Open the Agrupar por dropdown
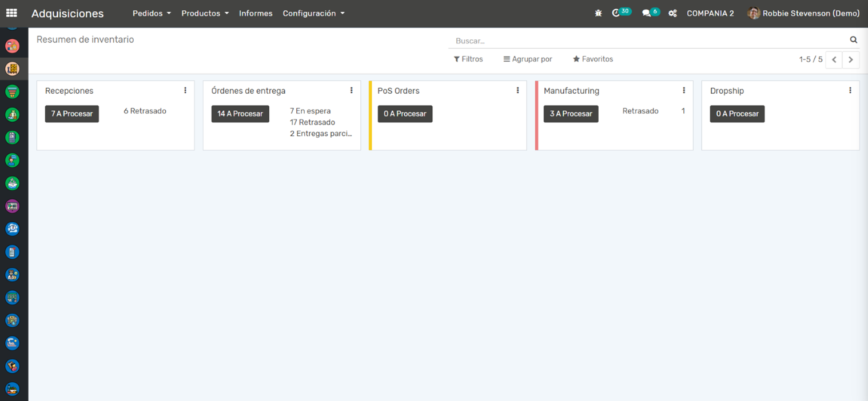Screen dimensions: 868x401 528,59
